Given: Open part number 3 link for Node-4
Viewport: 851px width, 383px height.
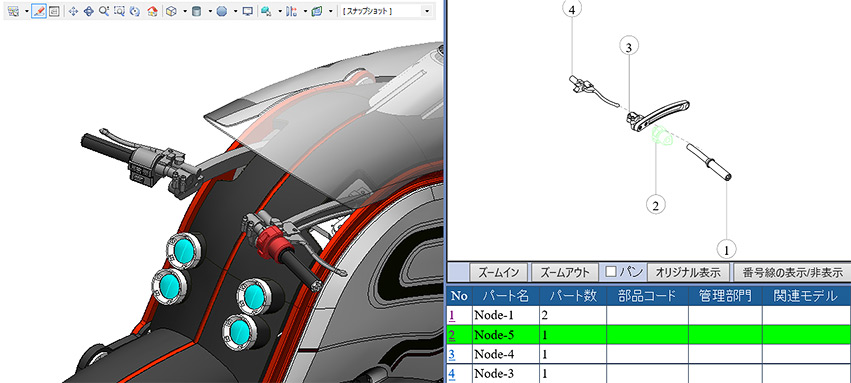Looking at the screenshot, I should click(451, 355).
